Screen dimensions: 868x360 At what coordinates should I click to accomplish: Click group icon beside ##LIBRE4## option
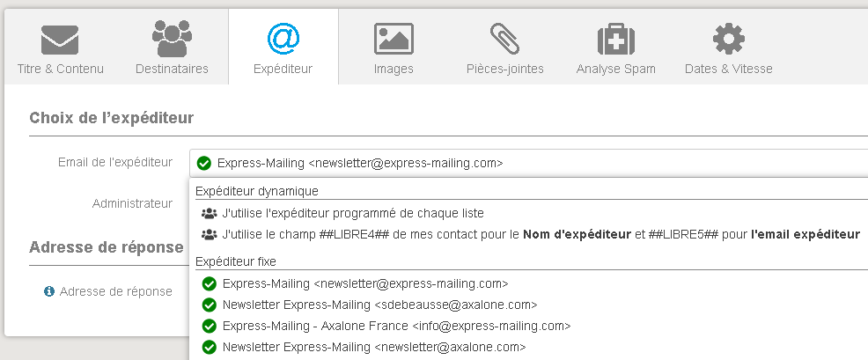[209, 235]
